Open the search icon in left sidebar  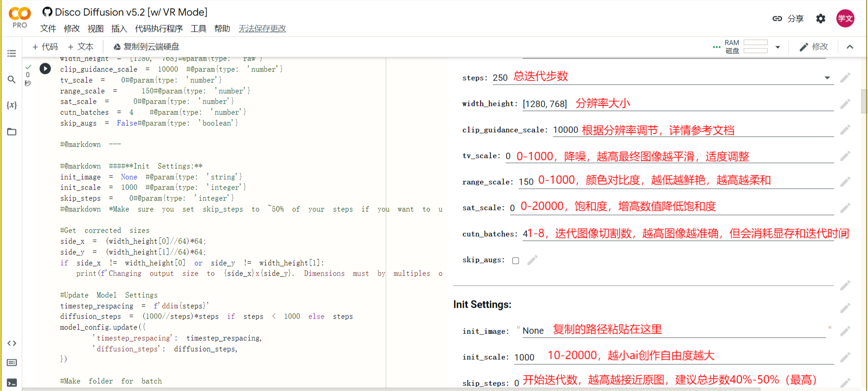12,80
